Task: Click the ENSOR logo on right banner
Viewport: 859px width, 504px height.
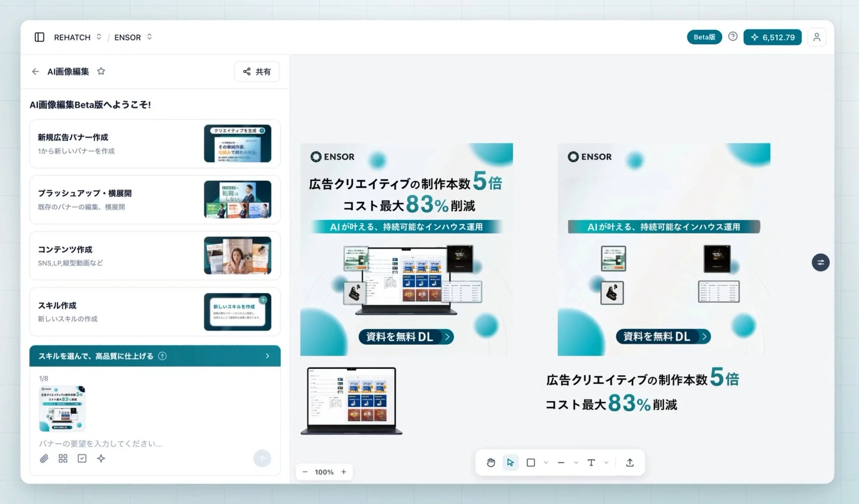Action: [x=590, y=157]
